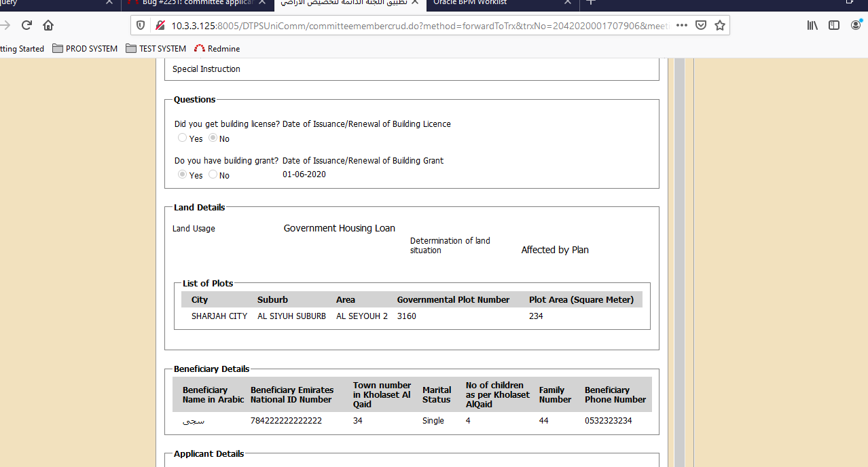Click the AL SEYOUH 2 area cell
This screenshot has width=868, height=467.
pos(362,316)
